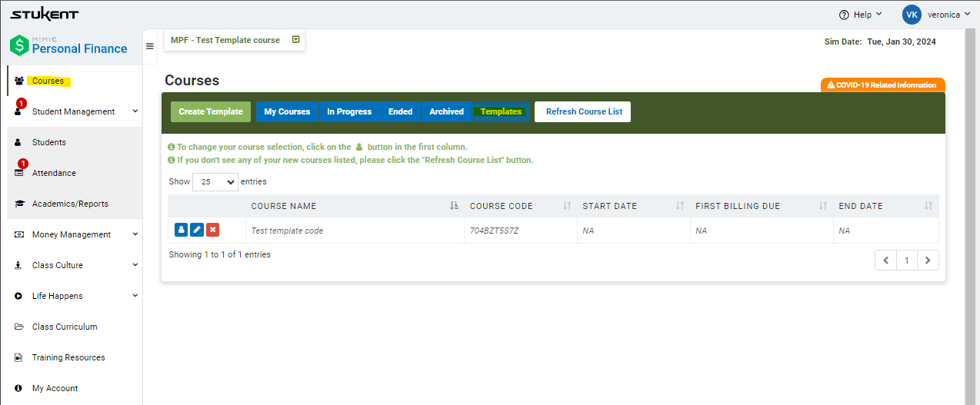The image size is (980, 405).
Task: Sort by End Date column arrows
Action: point(928,206)
